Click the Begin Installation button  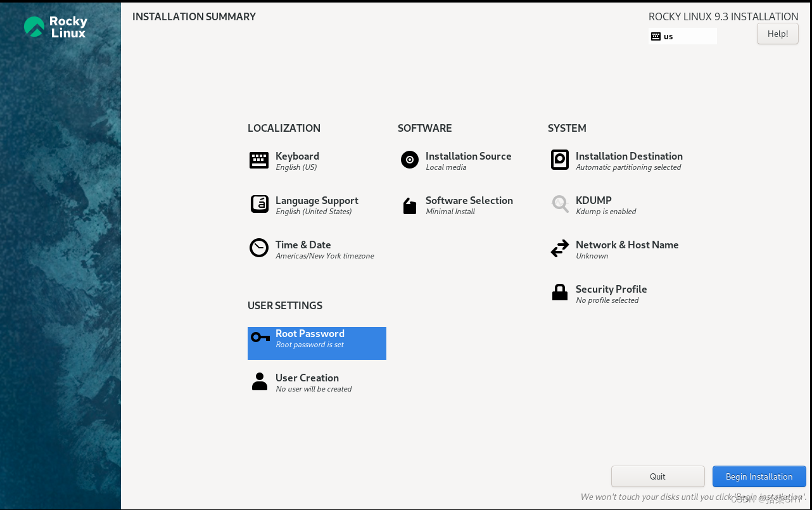(759, 476)
